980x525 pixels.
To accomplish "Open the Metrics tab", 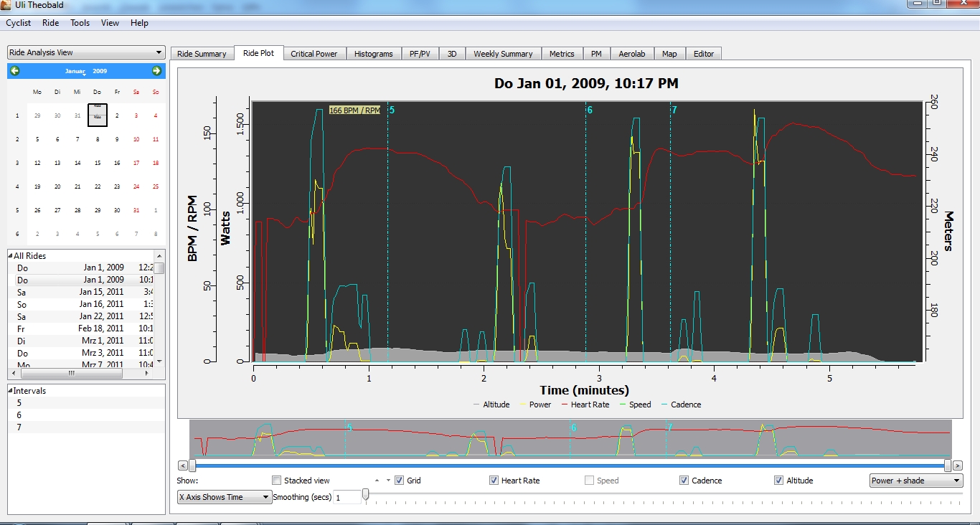I will 562,54.
